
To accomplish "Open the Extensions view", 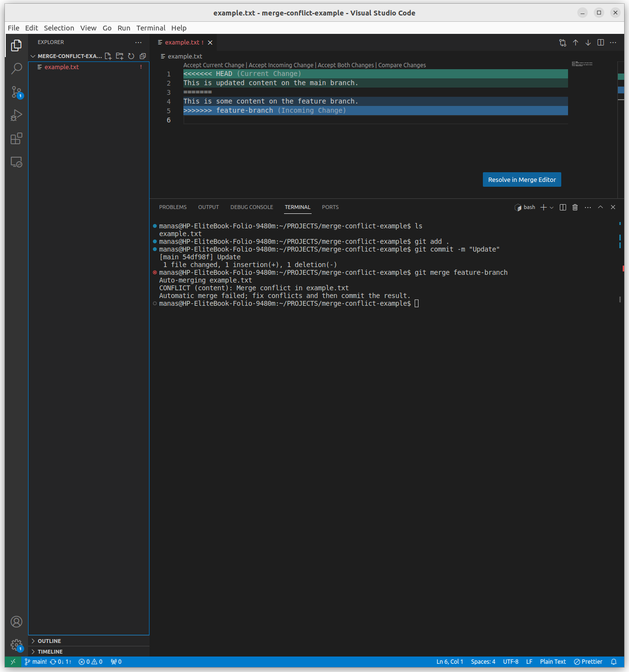I will (x=16, y=138).
